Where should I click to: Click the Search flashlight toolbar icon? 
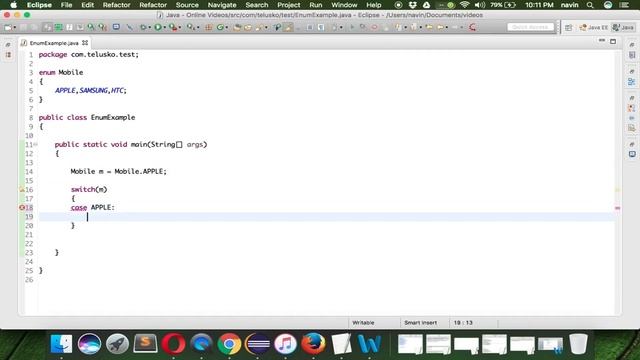(x=259, y=27)
